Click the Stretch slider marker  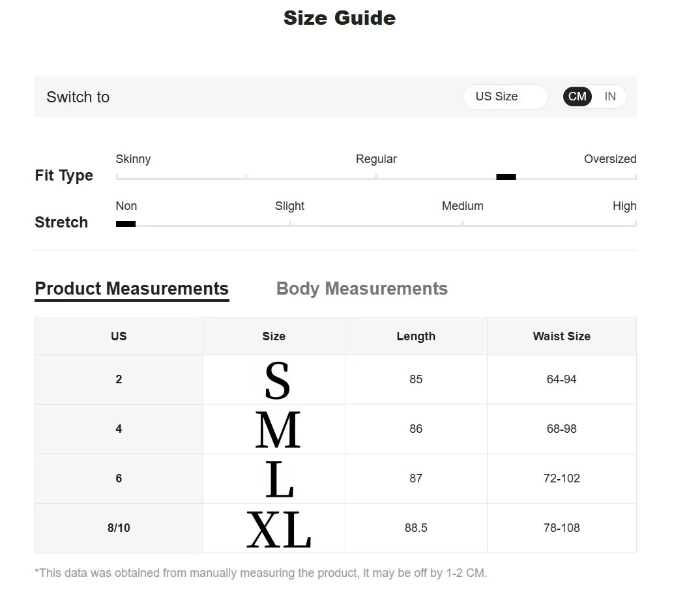126,224
